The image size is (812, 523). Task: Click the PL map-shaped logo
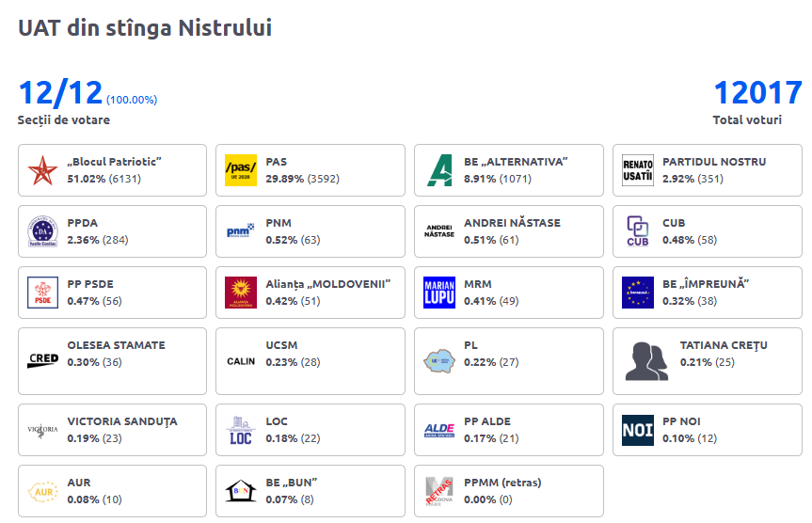click(439, 361)
